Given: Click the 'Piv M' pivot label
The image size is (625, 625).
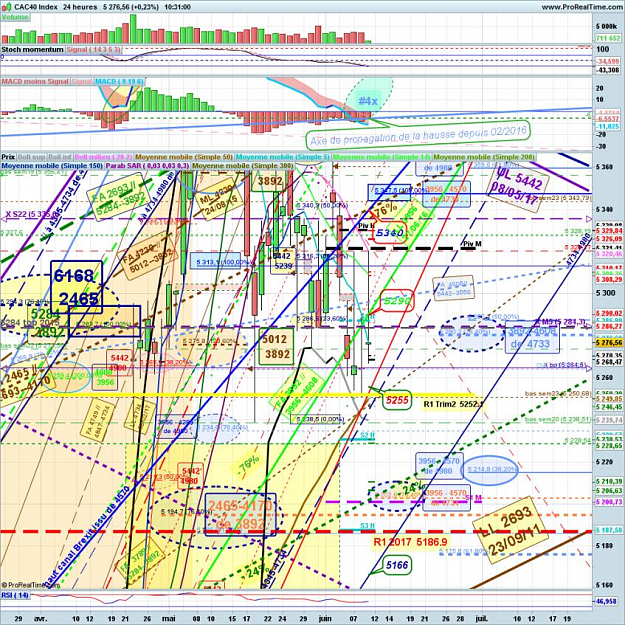Looking at the screenshot, I should [472, 244].
